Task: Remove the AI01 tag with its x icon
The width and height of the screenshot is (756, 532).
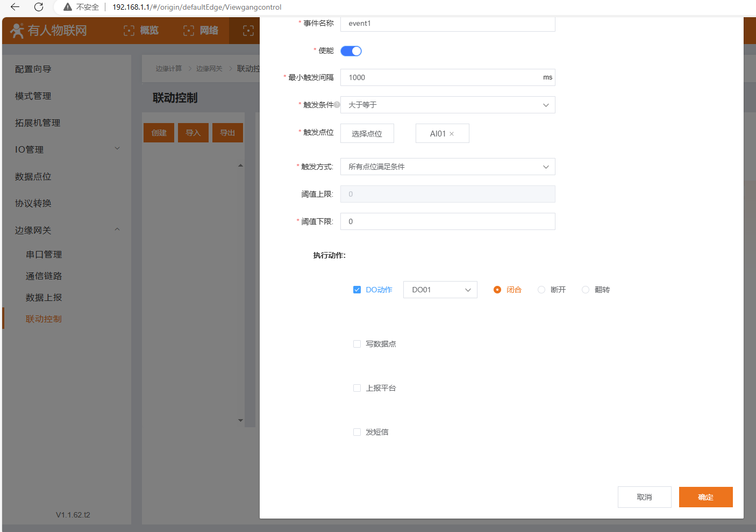Action: pos(452,134)
